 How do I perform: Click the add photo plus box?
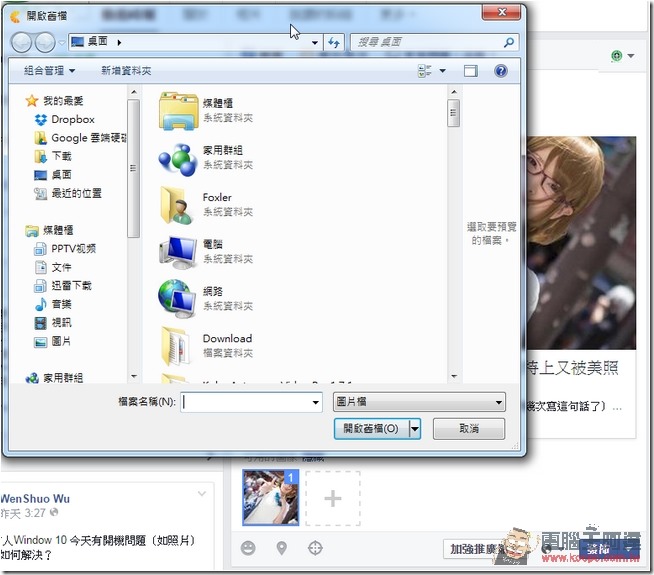tap(333, 499)
